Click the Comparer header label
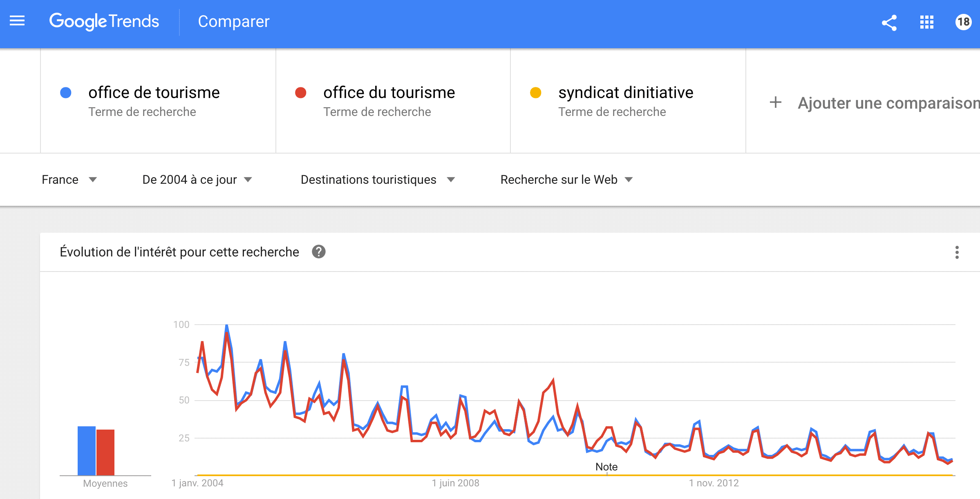 click(x=234, y=22)
